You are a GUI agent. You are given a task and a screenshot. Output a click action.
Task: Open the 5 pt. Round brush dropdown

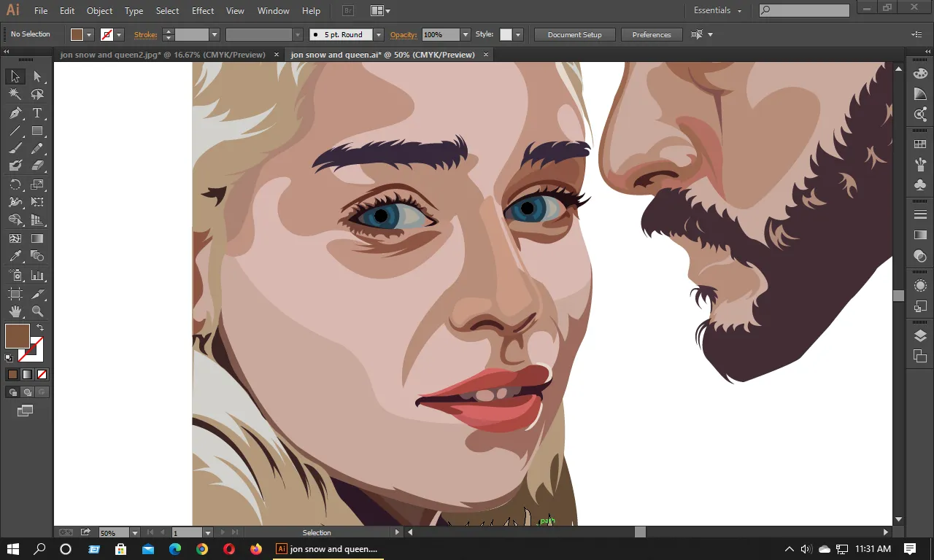tap(379, 34)
